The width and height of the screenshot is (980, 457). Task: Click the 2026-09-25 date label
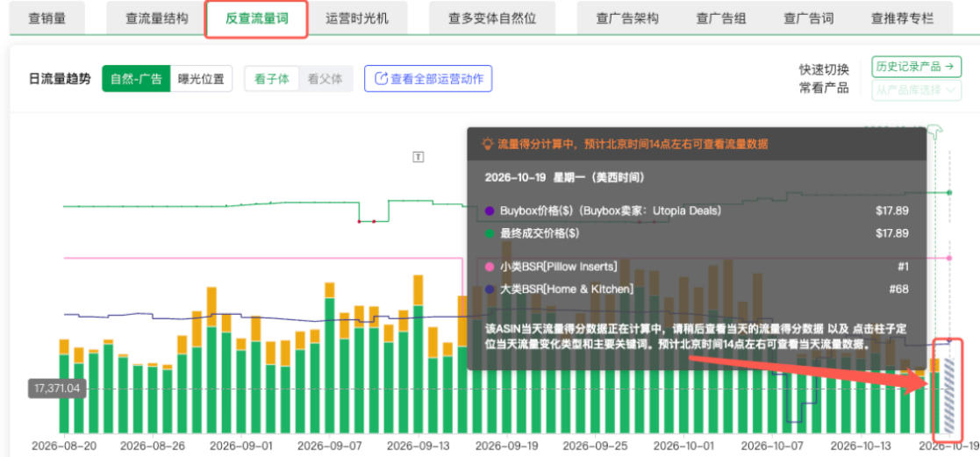(596, 446)
